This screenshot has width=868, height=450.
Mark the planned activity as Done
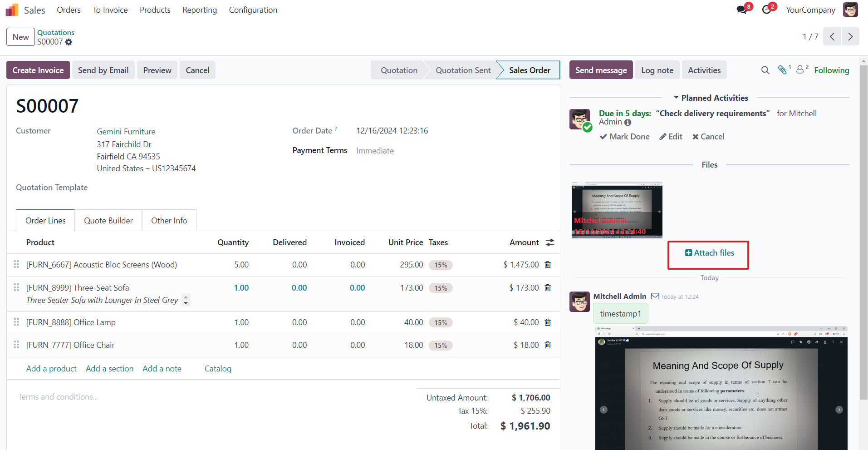pos(624,137)
